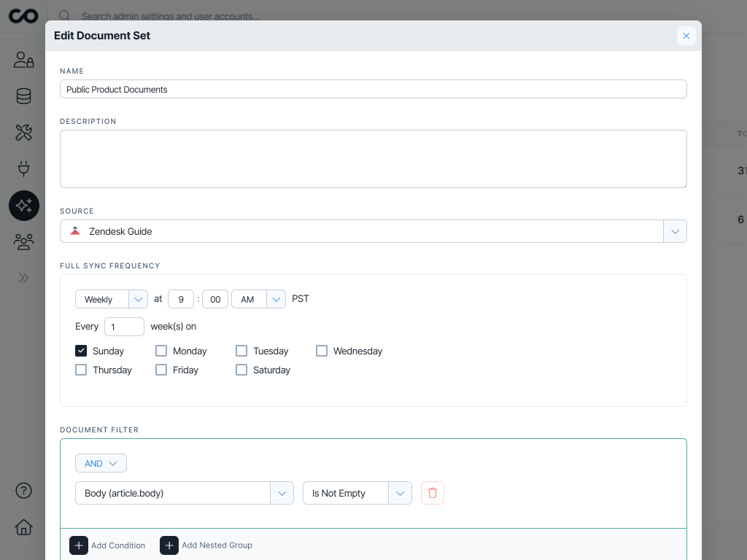The height and width of the screenshot is (560, 747).
Task: Click the help question mark icon
Action: [x=24, y=491]
